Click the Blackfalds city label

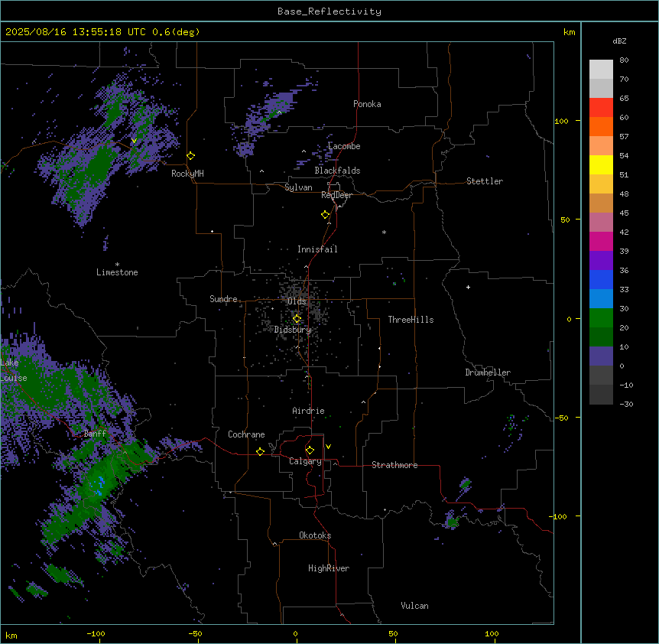pos(337,171)
